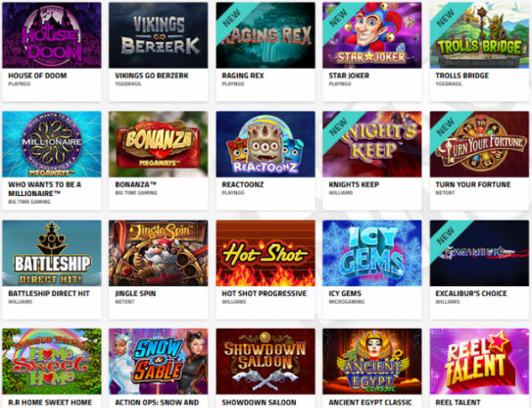The height and width of the screenshot is (408, 532).
Task: Open R.R Home Sweet Home title link
Action: (x=50, y=402)
